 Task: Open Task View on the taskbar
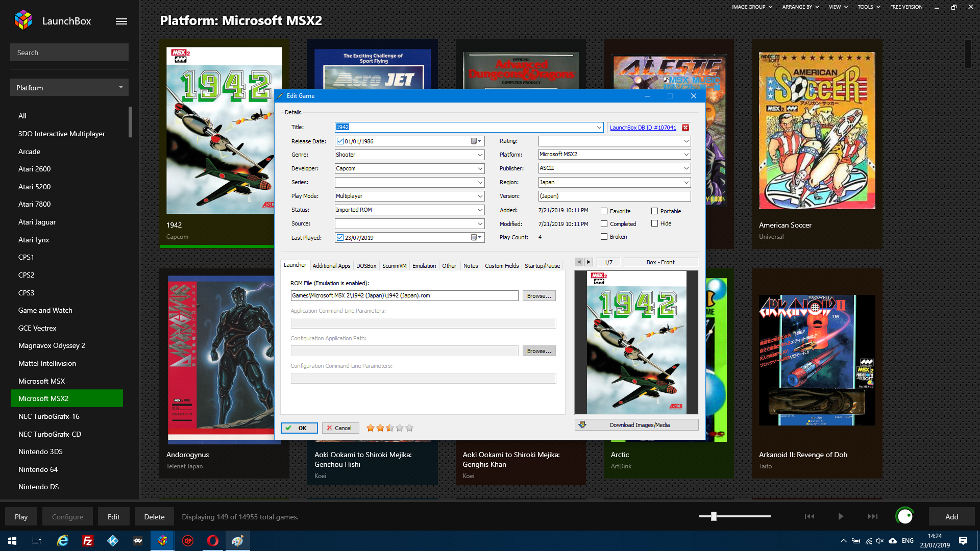coord(37,541)
